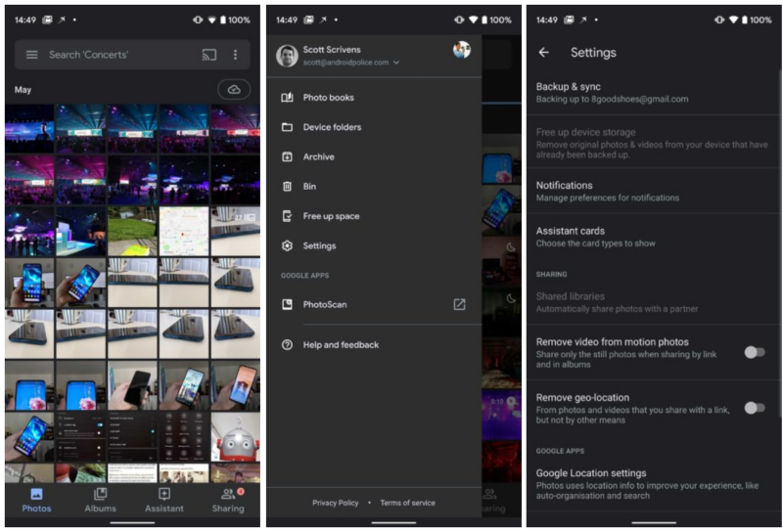Tap the secondary account avatar
783x532 pixels.
(x=462, y=50)
